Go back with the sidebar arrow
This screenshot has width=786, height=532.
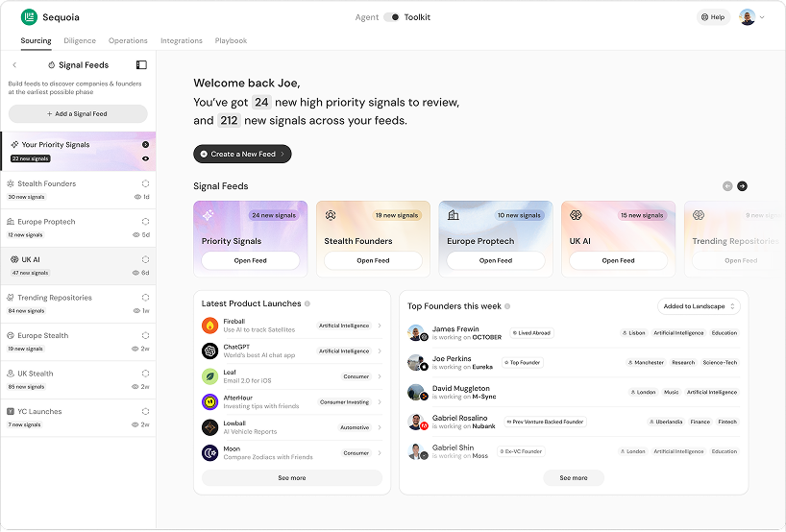click(14, 65)
